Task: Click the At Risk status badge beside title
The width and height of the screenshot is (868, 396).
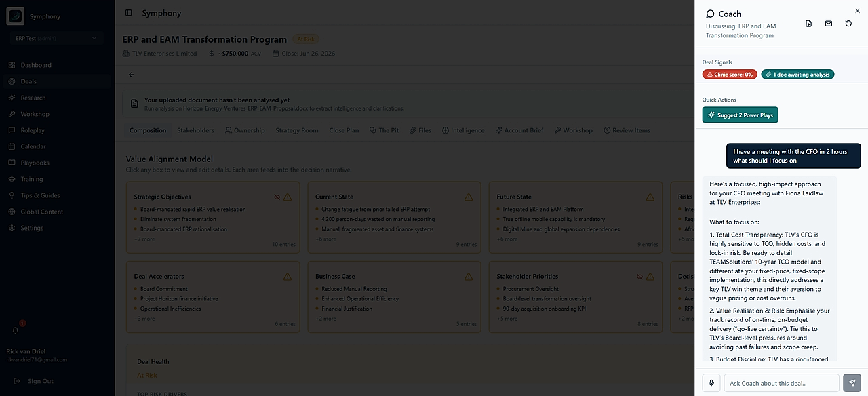Action: point(305,39)
